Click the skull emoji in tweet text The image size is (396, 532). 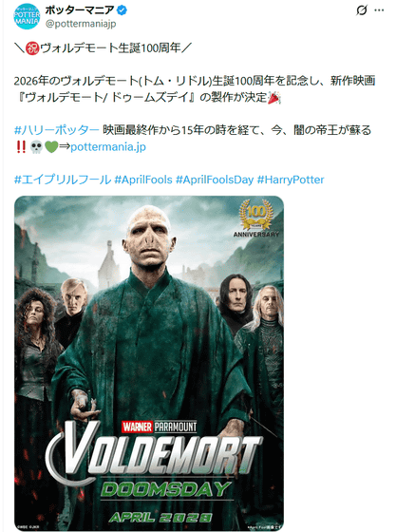point(36,147)
